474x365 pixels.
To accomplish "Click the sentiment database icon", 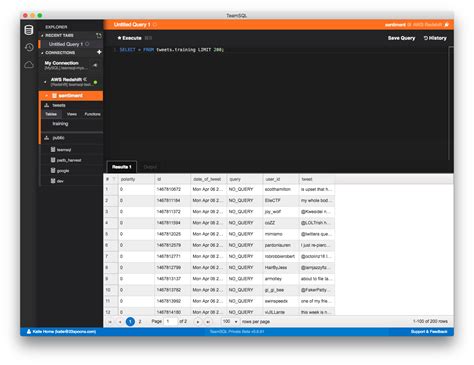I will 54,96.
